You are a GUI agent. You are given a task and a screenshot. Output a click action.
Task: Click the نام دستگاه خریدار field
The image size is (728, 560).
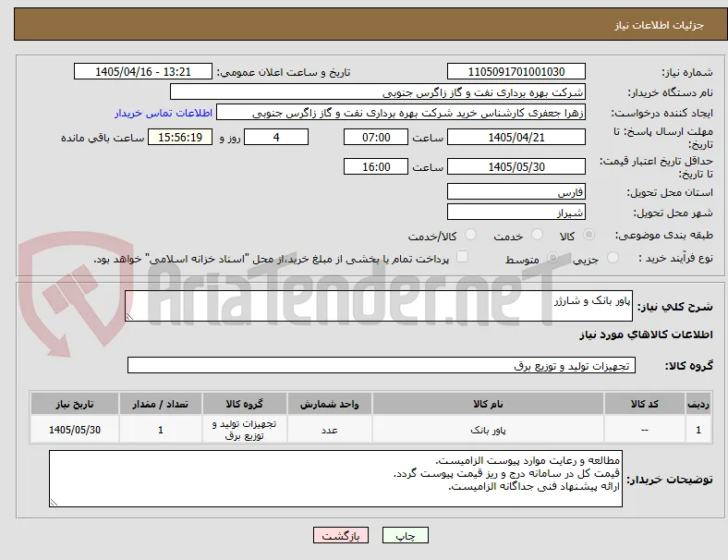coord(378,91)
